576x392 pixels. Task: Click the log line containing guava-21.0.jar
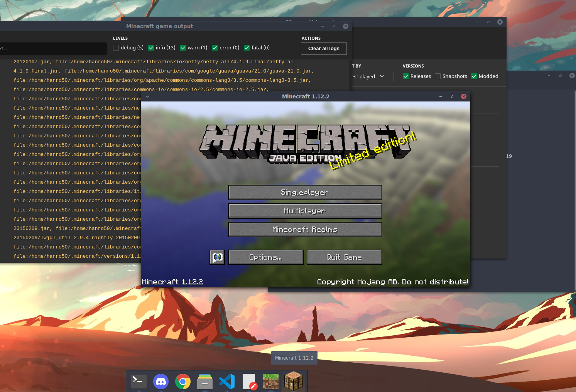tap(164, 71)
